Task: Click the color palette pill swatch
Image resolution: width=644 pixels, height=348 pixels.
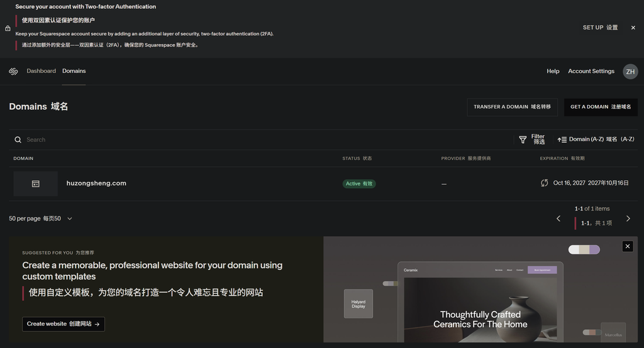Action: tap(584, 249)
